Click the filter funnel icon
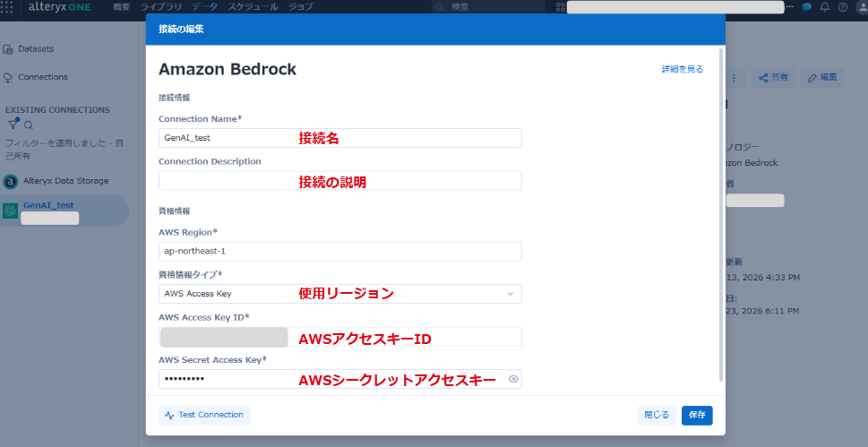 click(13, 125)
